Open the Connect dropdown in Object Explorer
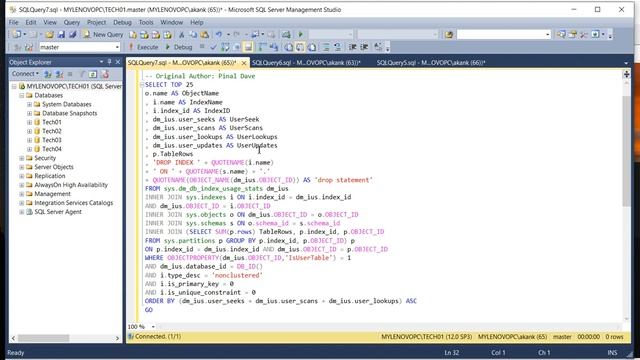 click(x=25, y=74)
